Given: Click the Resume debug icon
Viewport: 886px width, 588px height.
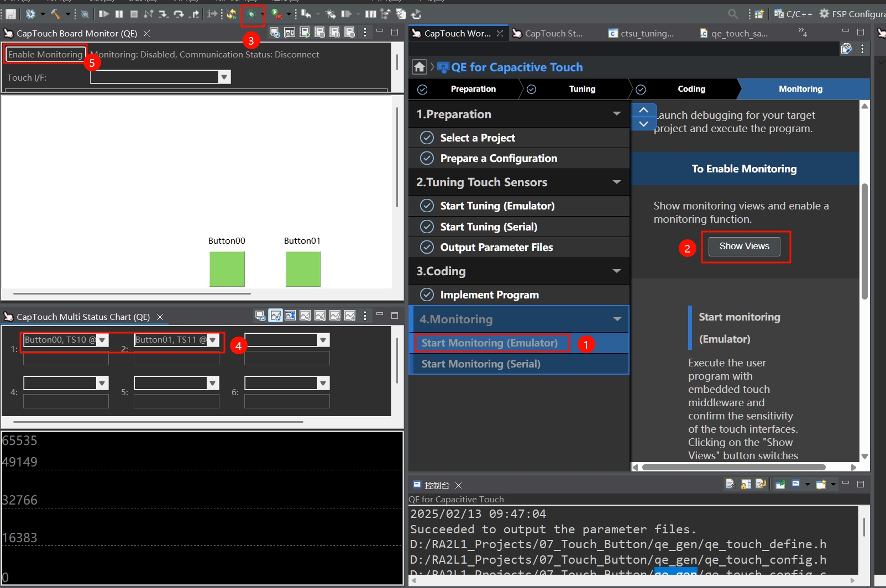Looking at the screenshot, I should coord(104,14).
